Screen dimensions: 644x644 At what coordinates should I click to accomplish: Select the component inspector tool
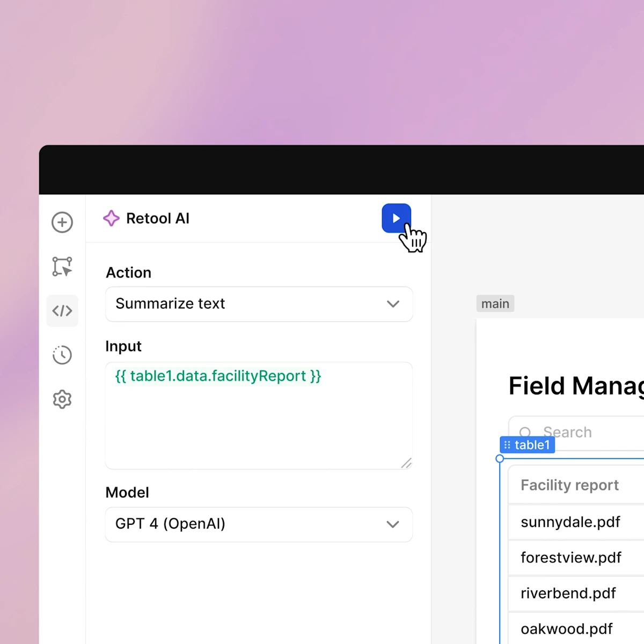pyautogui.click(x=62, y=267)
